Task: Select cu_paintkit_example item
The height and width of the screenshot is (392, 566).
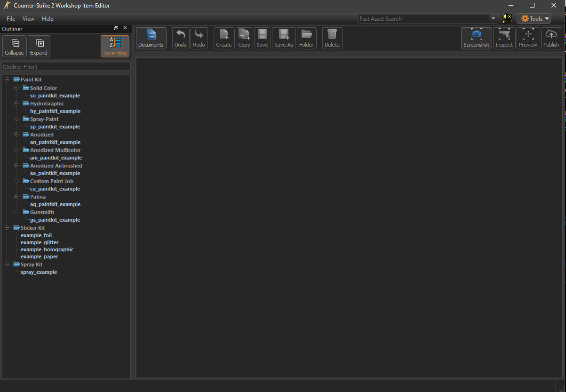Action: (x=55, y=189)
